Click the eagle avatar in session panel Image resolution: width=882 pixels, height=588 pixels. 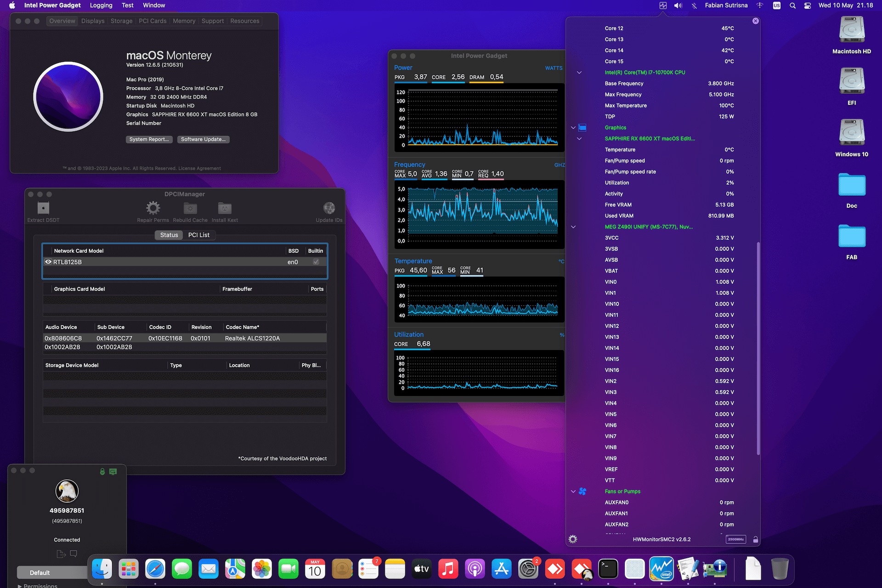tap(67, 491)
